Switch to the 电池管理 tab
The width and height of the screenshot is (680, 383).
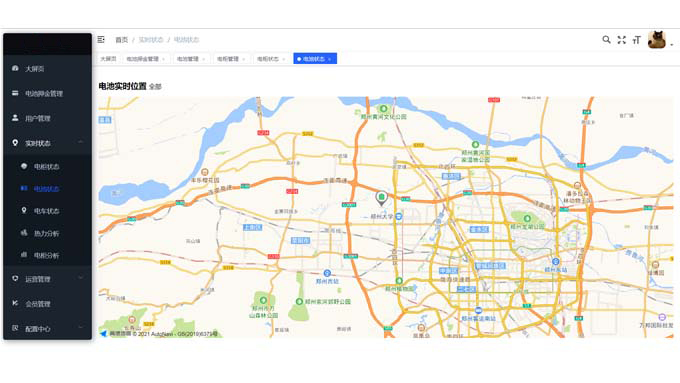[191, 59]
